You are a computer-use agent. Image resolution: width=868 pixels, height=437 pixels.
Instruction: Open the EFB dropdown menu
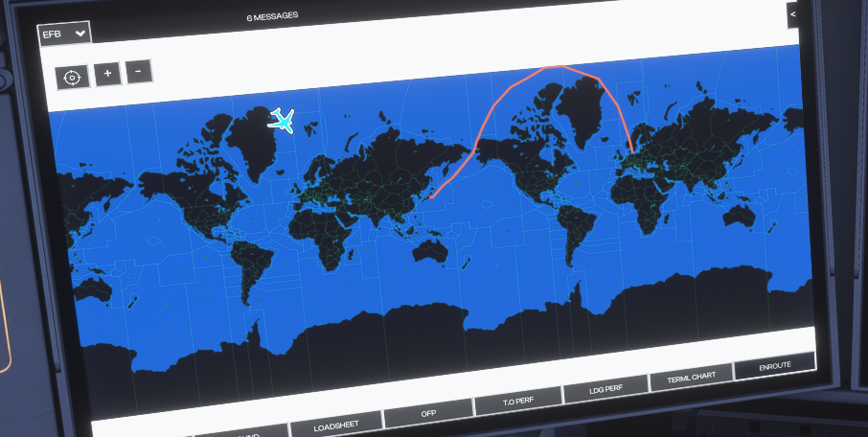[64, 34]
